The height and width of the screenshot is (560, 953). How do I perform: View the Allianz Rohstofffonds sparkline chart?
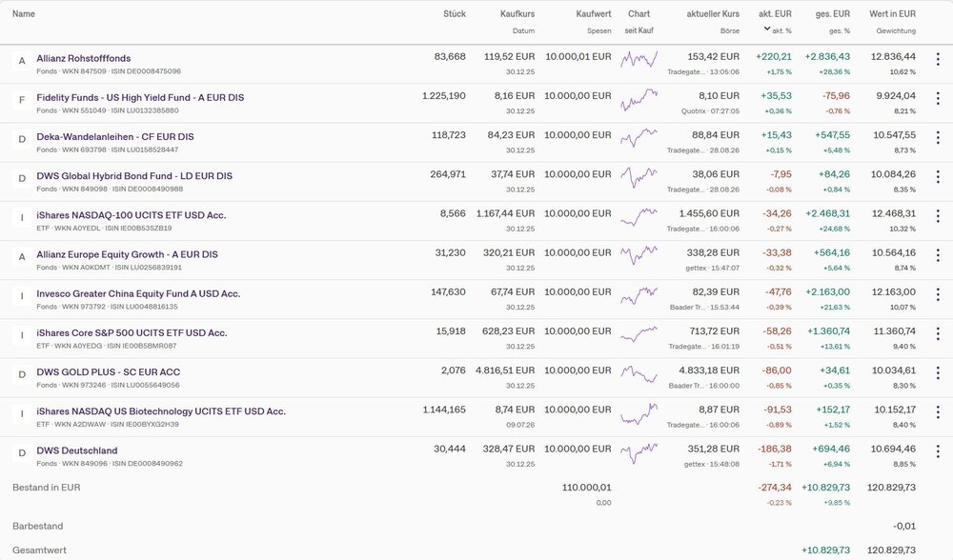[639, 59]
